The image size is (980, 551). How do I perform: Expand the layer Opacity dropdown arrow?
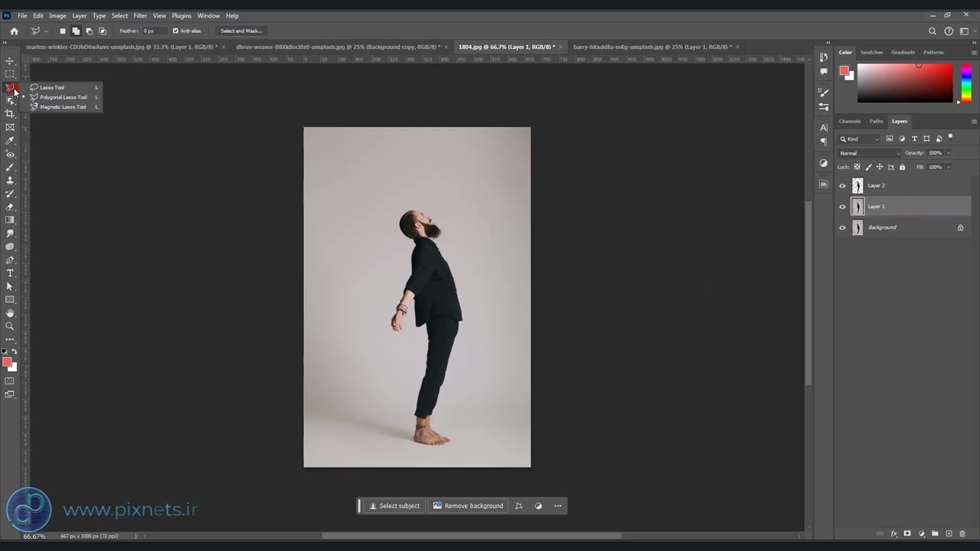949,153
